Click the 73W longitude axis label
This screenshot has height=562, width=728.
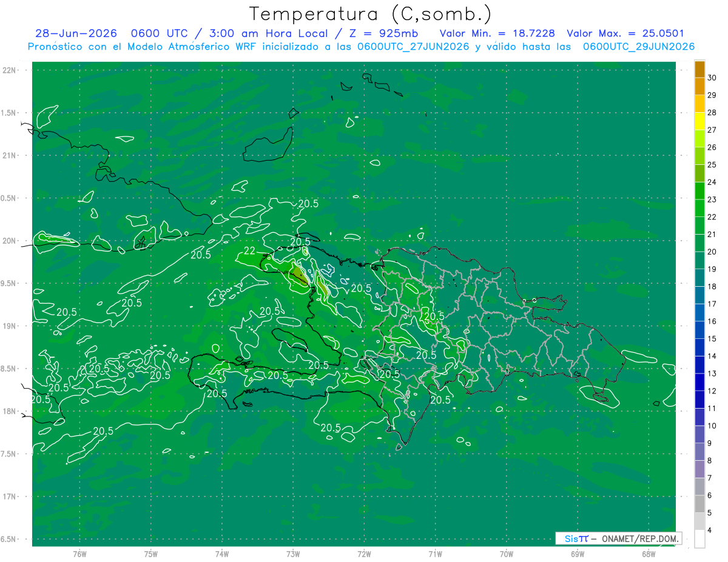click(293, 553)
